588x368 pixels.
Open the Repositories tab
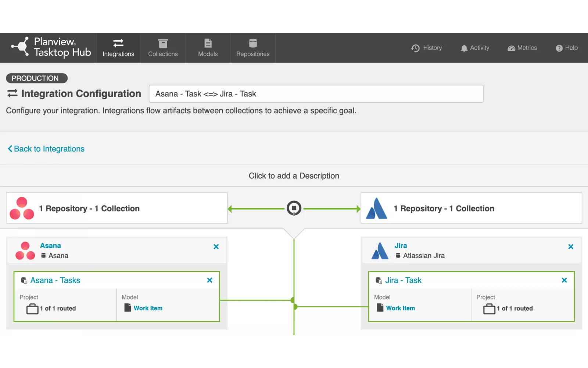click(x=253, y=48)
